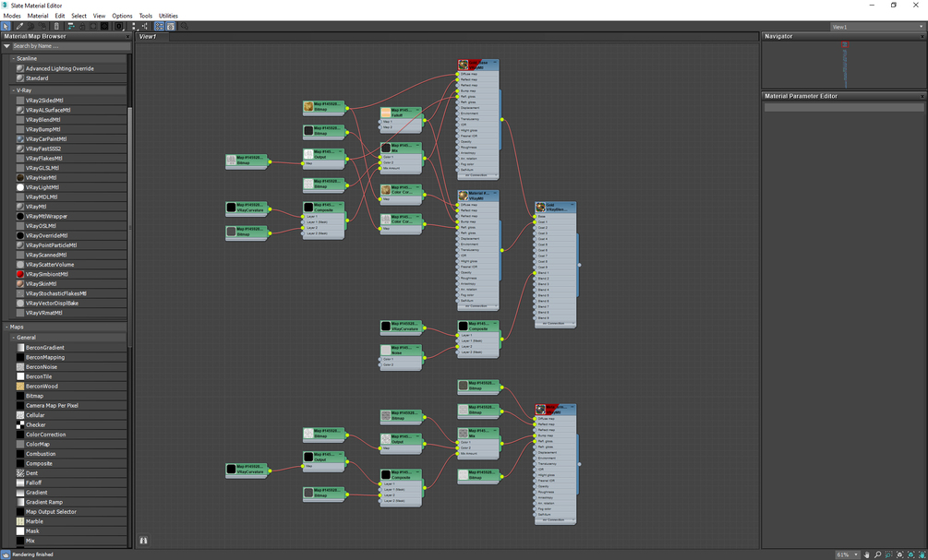
Task: Select ColorCorrection map entry
Action: [70, 435]
